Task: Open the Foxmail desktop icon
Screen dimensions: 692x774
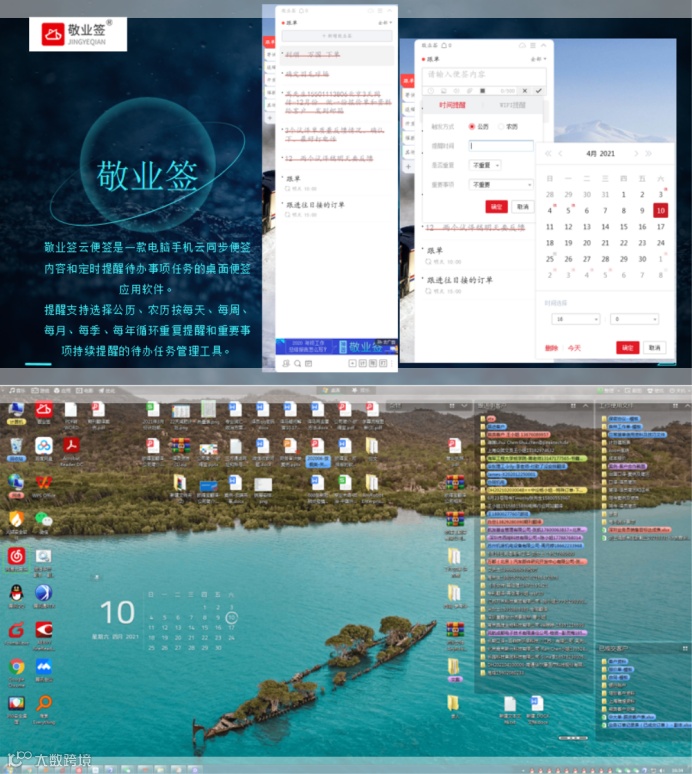Action: pyautogui.click(x=16, y=630)
